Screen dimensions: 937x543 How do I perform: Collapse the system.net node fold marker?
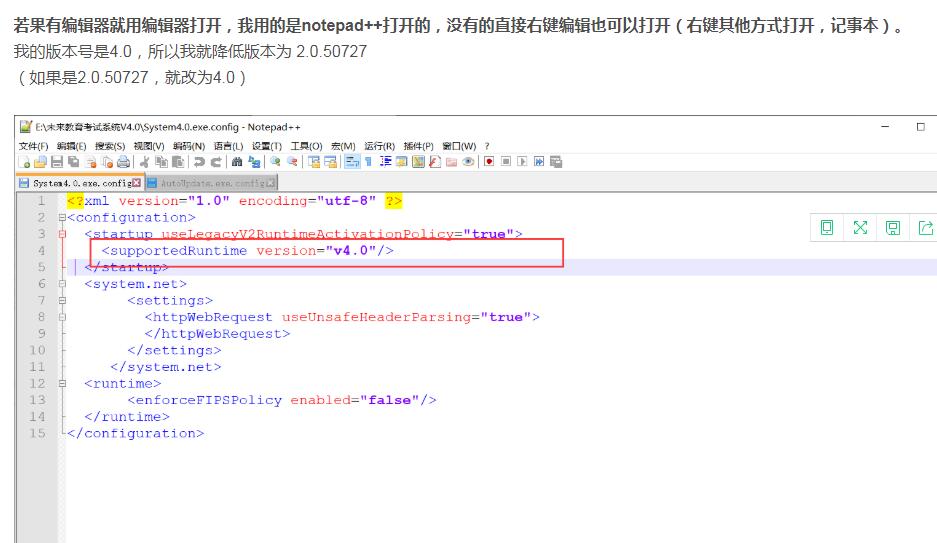(62, 284)
